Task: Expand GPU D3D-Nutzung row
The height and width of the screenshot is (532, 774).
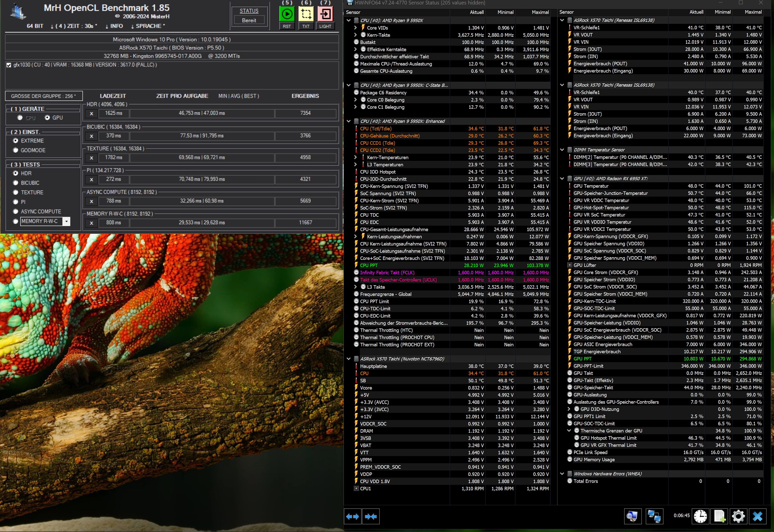Action: (569, 409)
